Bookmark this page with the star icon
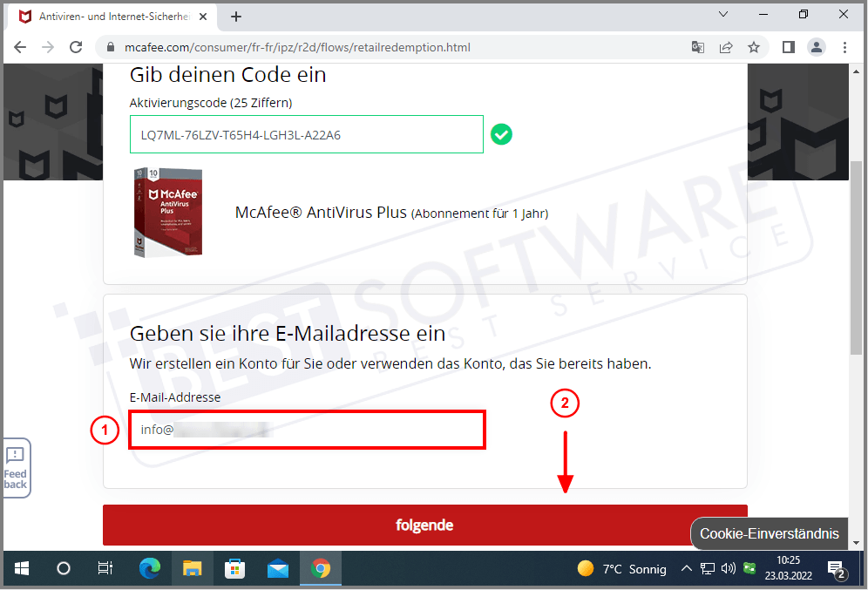Viewport: 868px width, 590px height. (x=754, y=47)
